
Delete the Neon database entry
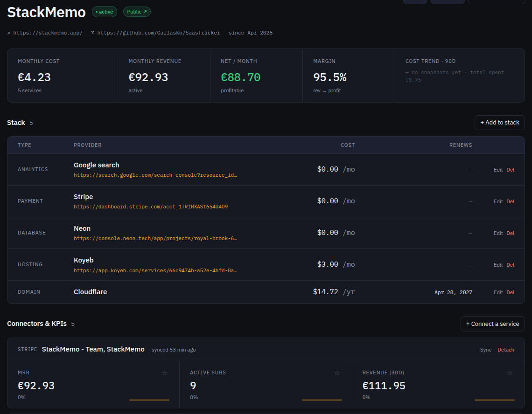click(x=510, y=233)
